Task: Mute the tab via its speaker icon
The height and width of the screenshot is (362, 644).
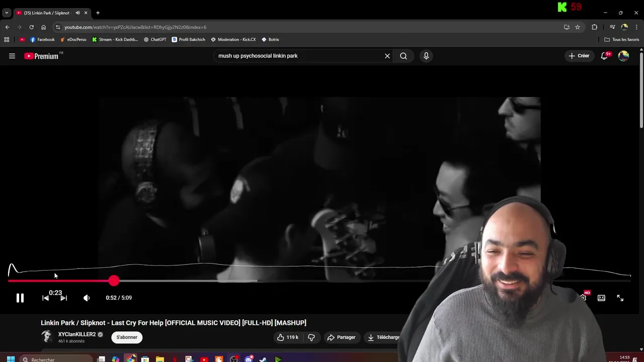Action: tap(77, 13)
